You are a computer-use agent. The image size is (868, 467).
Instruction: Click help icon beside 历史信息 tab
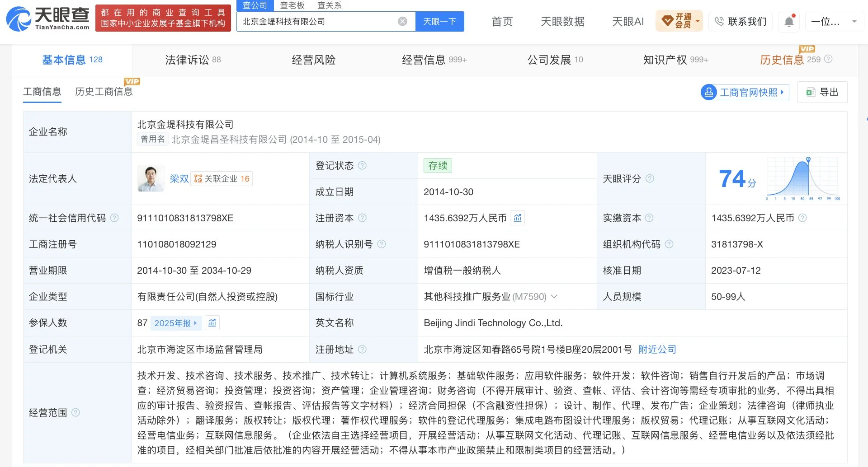828,59
